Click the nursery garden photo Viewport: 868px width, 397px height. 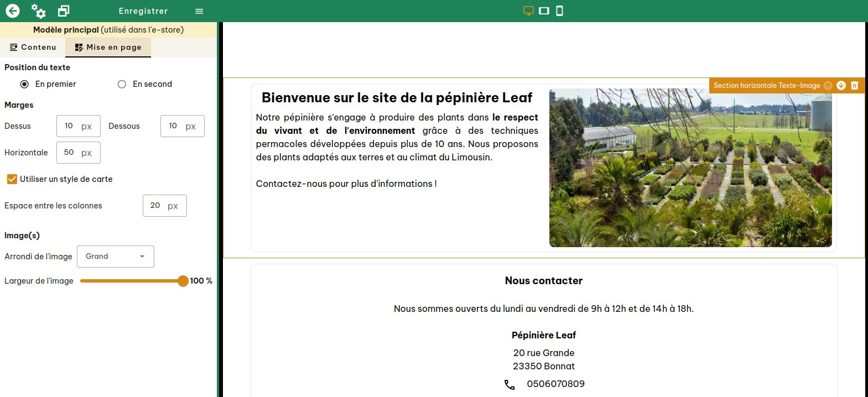click(690, 168)
